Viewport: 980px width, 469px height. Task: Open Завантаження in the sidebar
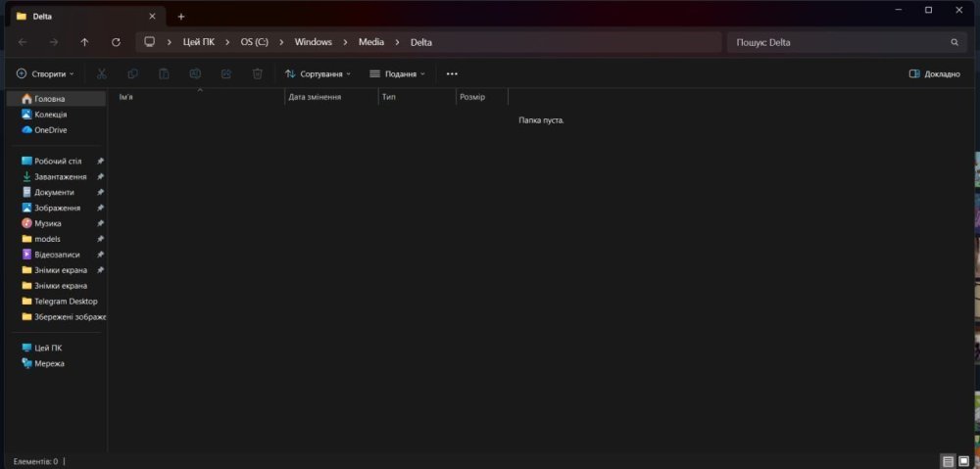(x=56, y=177)
